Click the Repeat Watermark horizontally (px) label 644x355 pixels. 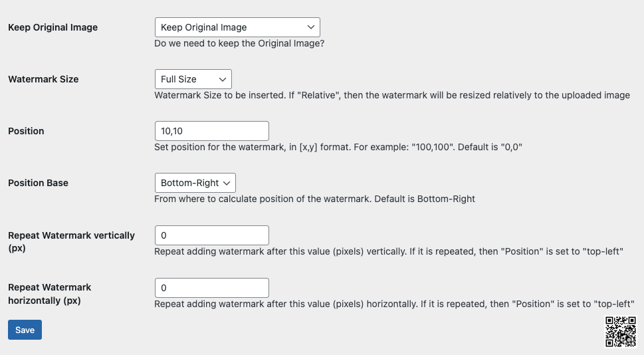point(50,294)
